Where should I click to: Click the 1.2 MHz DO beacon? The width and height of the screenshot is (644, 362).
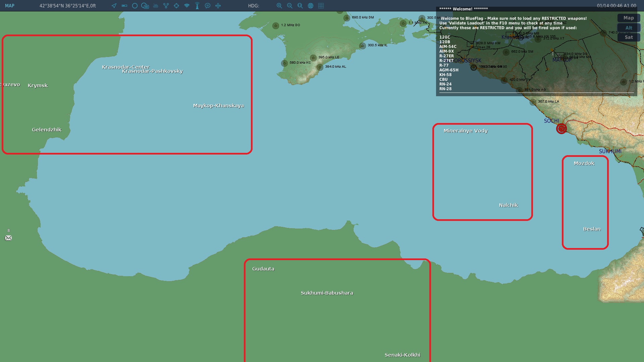tap(276, 25)
